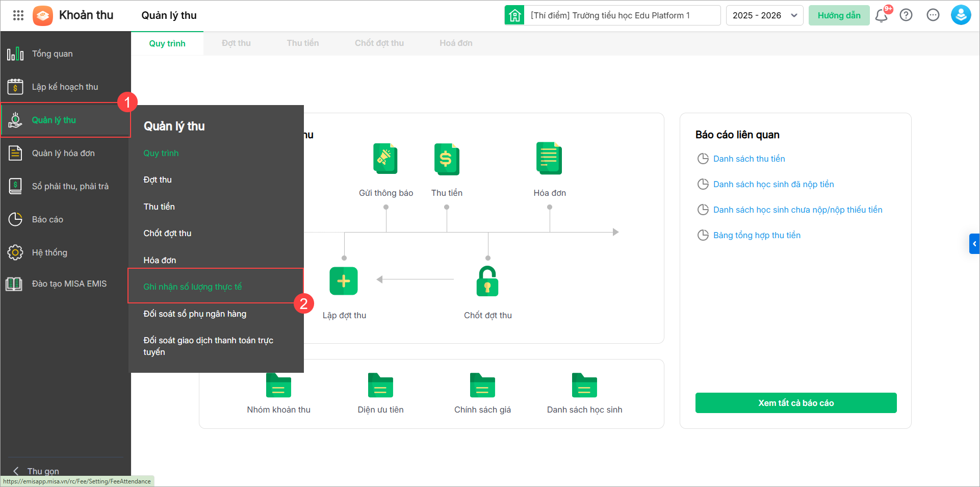The height and width of the screenshot is (487, 980).
Task: Open the Danh sách học sinh folder
Action: [x=584, y=386]
